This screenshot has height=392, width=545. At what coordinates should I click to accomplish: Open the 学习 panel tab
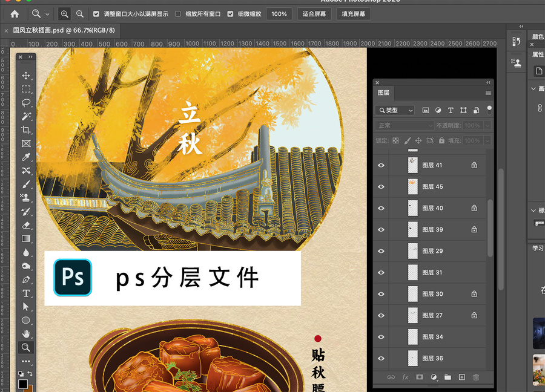point(538,248)
